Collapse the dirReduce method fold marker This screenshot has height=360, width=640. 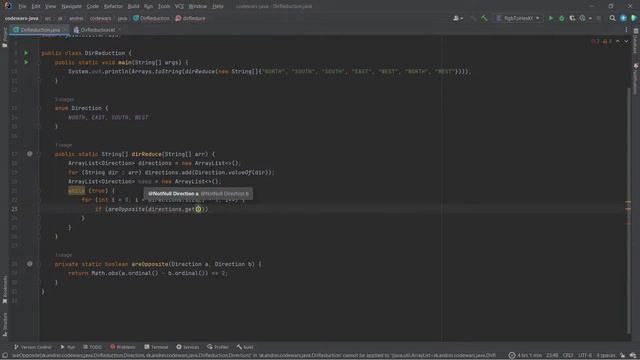(x=40, y=154)
